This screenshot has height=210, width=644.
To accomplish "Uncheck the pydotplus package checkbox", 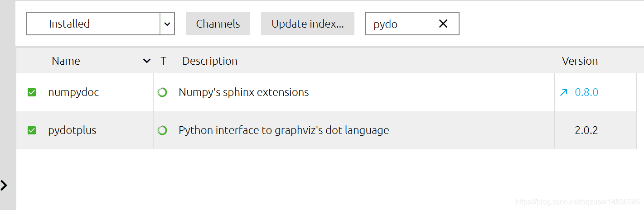I will [x=32, y=130].
